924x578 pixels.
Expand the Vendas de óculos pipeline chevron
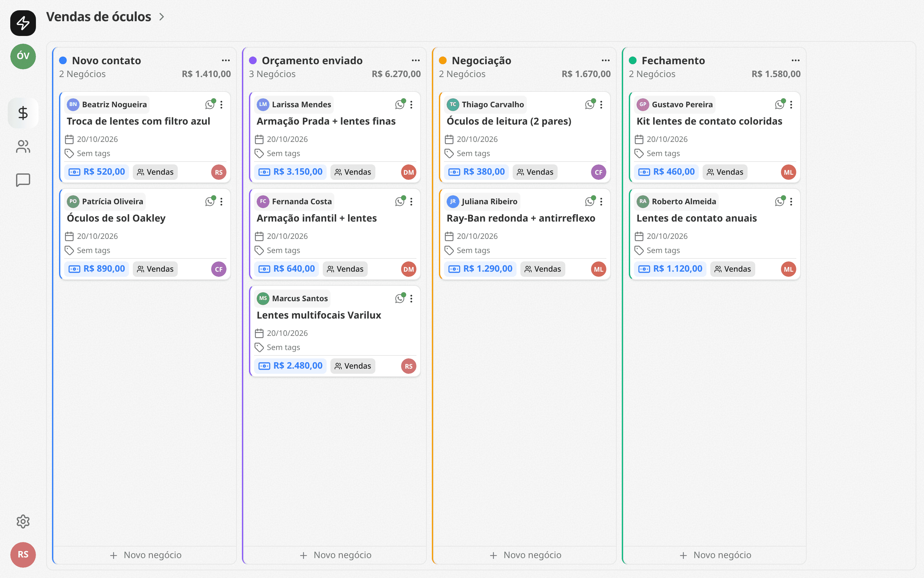pos(161,17)
